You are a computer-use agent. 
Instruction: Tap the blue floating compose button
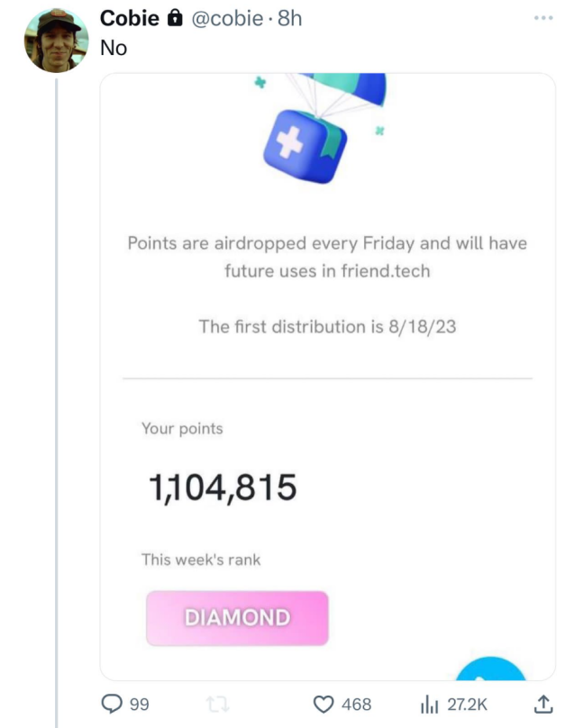492,670
